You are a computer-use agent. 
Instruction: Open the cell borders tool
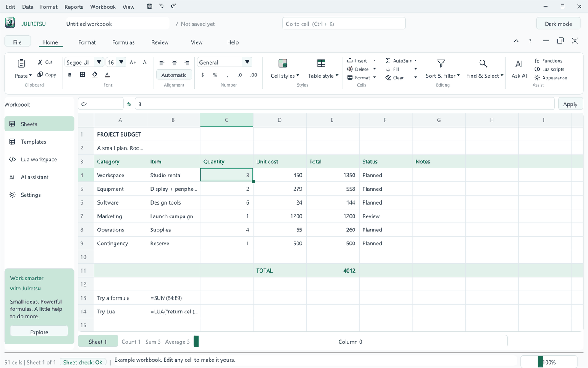point(82,75)
